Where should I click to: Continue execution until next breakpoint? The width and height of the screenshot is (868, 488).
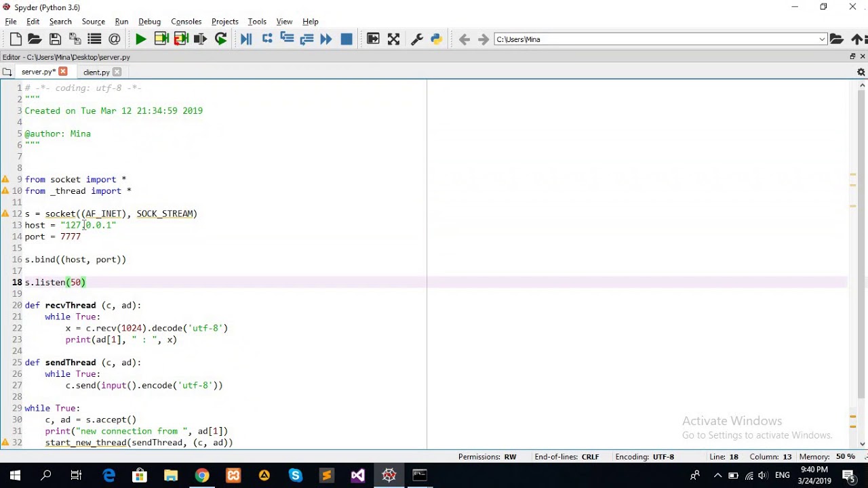point(326,39)
